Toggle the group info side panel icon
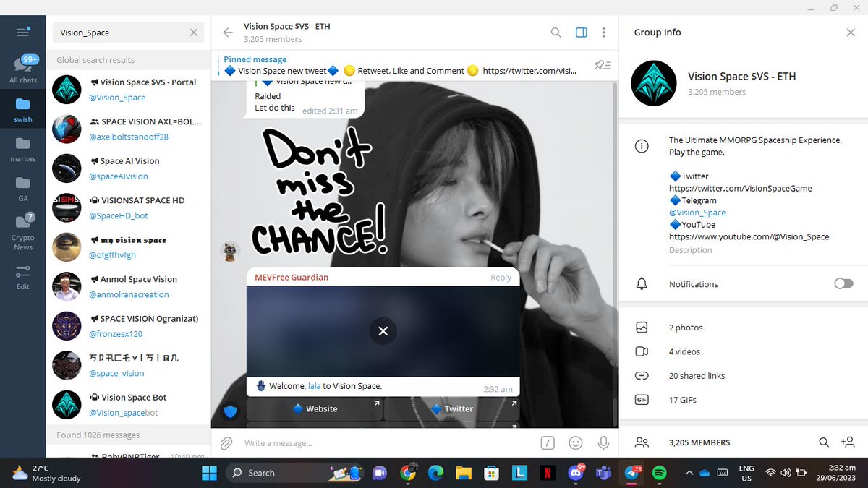 point(581,33)
